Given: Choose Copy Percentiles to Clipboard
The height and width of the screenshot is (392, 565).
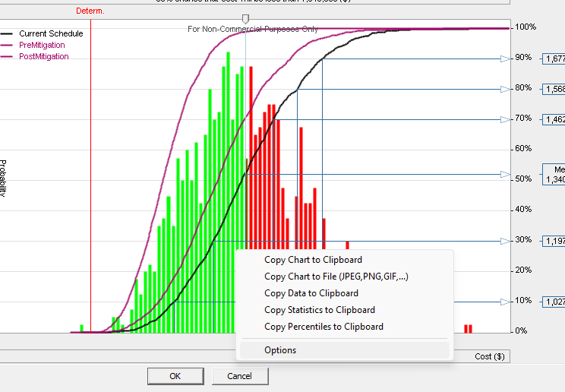Looking at the screenshot, I should click(324, 327).
